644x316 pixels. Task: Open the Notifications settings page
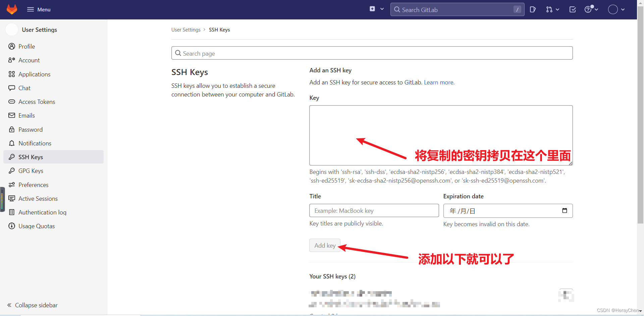pyautogui.click(x=35, y=143)
